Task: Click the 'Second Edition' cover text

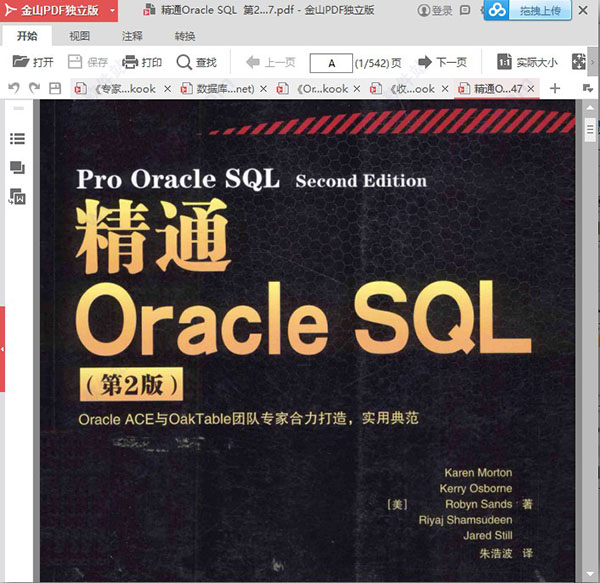Action: click(361, 181)
